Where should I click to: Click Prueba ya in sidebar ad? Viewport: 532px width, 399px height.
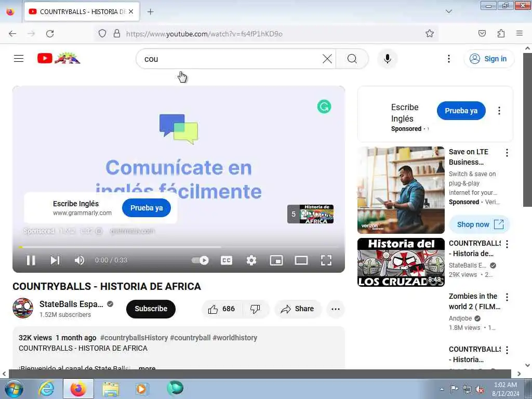point(461,111)
